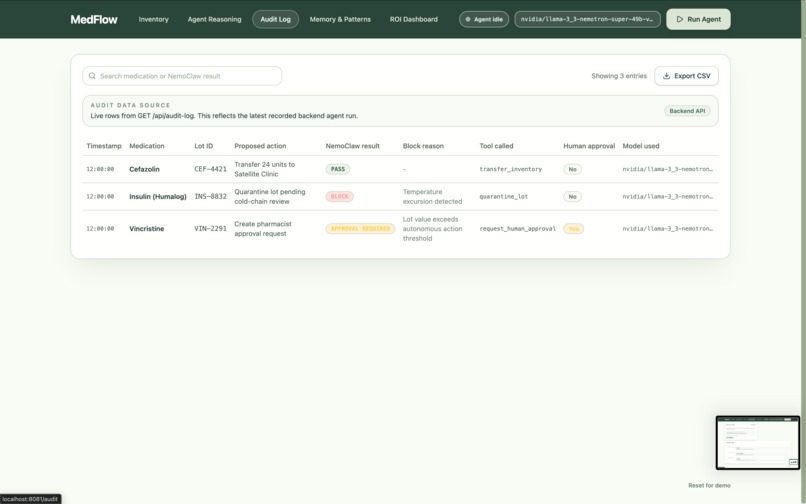The image size is (806, 504).
Task: Click the model used cell in Cefazolin row
Action: [668, 169]
